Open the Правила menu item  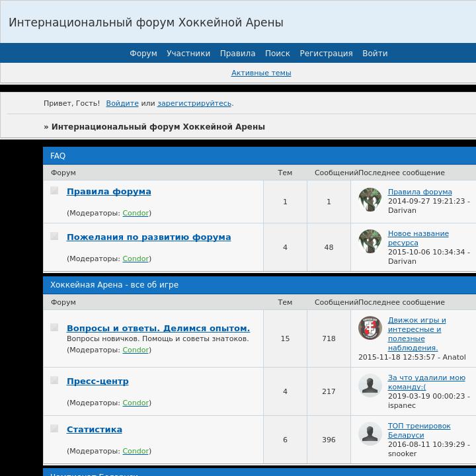[x=238, y=53]
